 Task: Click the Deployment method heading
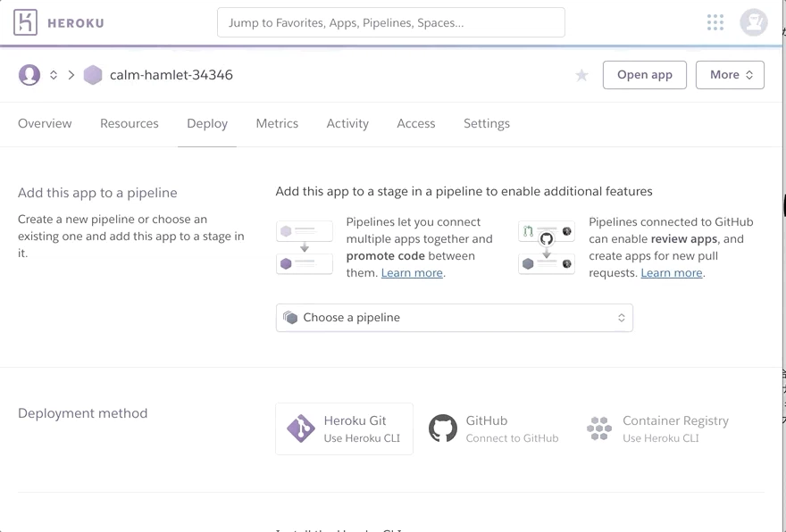(83, 413)
